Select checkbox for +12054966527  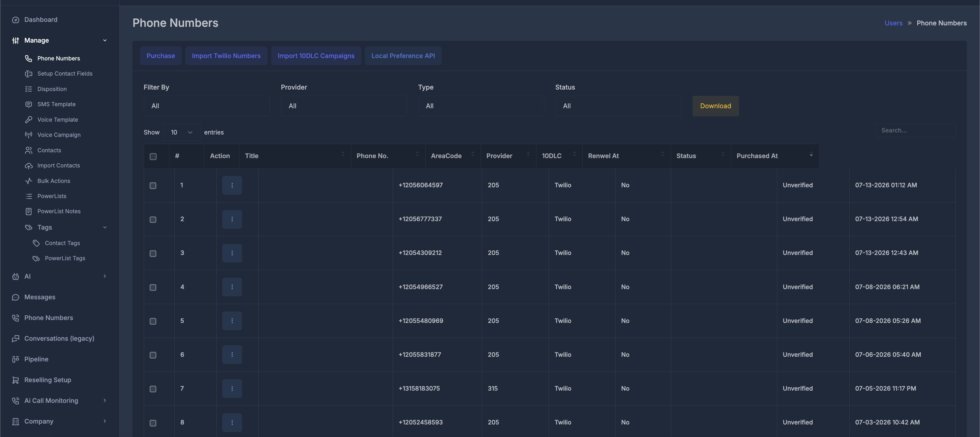click(x=153, y=287)
